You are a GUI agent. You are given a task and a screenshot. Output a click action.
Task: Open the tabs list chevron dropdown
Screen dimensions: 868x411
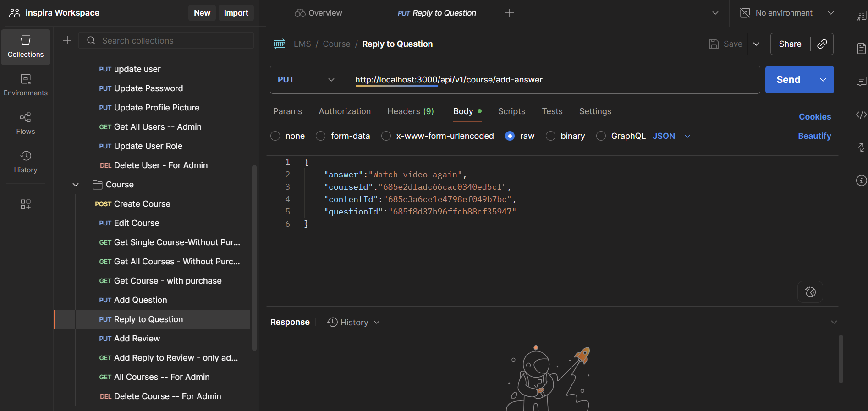(715, 13)
